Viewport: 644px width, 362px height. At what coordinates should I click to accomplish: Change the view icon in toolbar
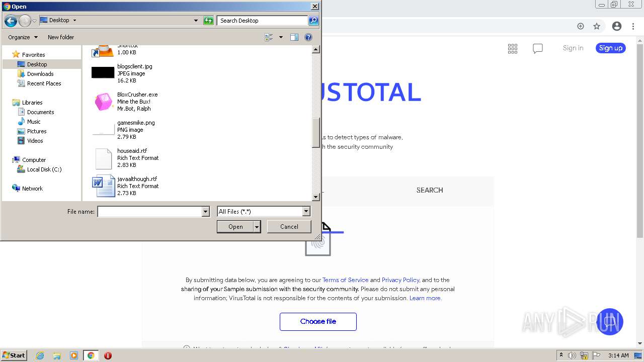click(x=269, y=37)
